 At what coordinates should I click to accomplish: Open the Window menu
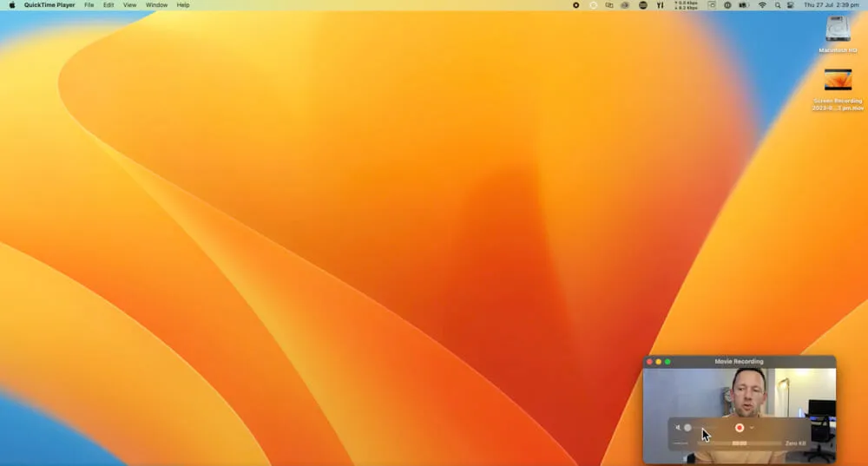click(156, 5)
